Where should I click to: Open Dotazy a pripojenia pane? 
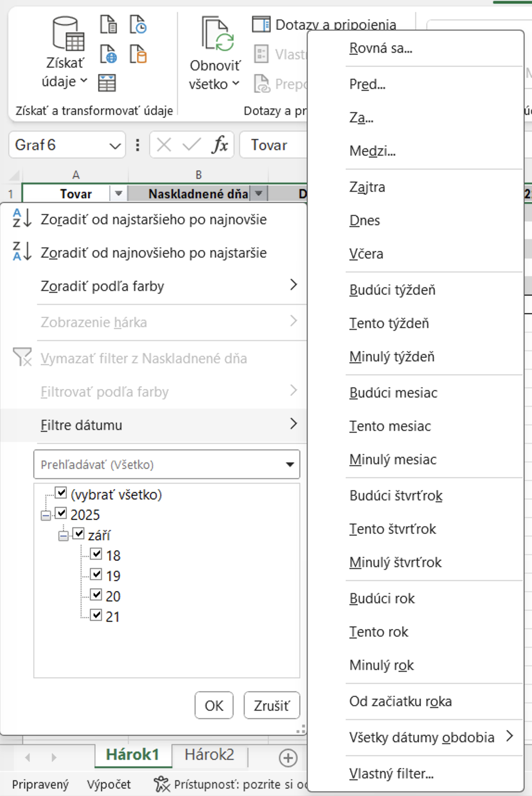pos(324,24)
